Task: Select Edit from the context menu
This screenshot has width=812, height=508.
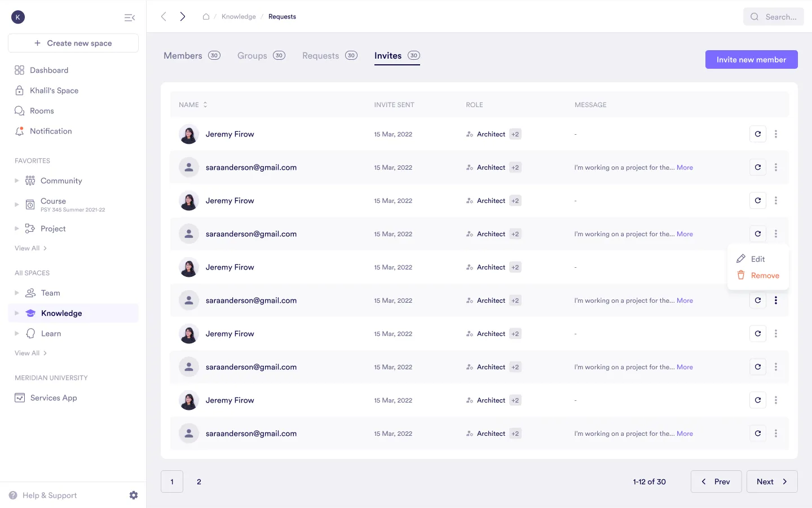Action: coord(758,259)
